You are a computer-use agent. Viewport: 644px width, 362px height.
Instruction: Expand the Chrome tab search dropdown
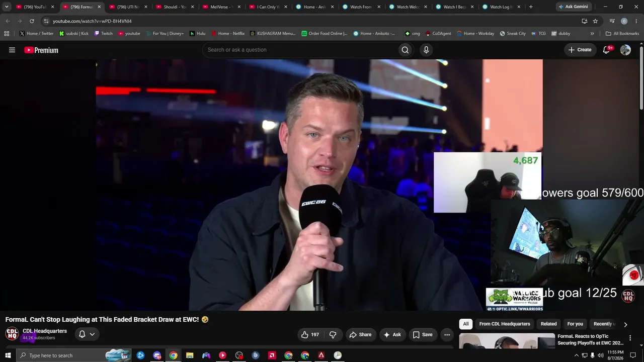point(7,7)
